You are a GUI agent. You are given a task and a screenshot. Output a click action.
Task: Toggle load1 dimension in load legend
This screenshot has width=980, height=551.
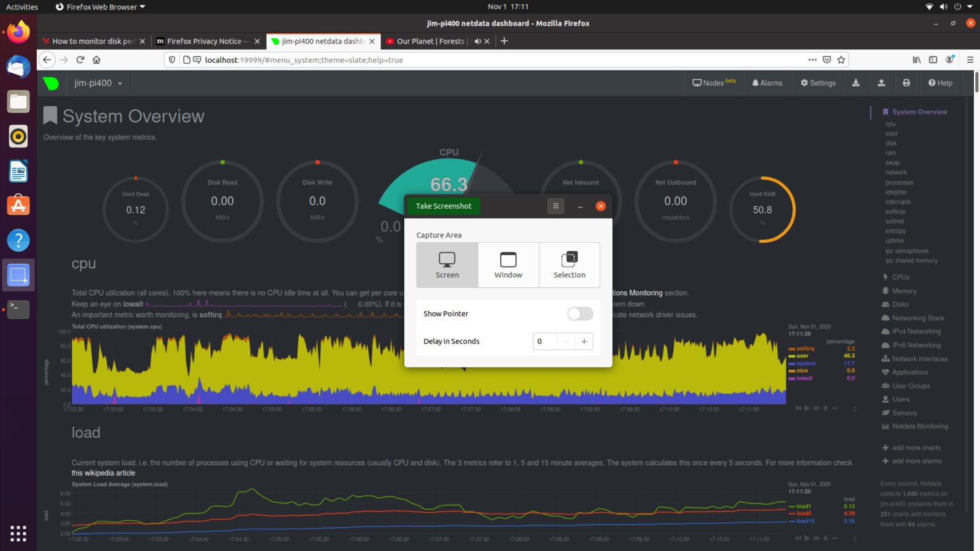pyautogui.click(x=804, y=506)
